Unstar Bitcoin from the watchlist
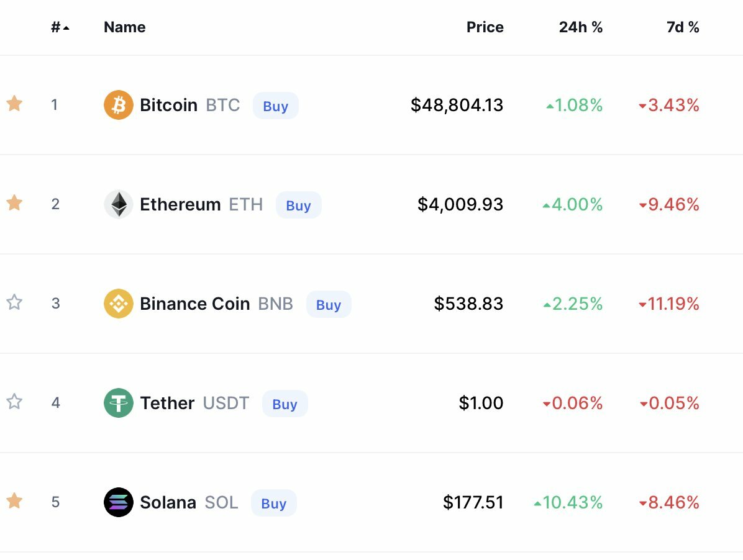The width and height of the screenshot is (743, 560). (14, 103)
